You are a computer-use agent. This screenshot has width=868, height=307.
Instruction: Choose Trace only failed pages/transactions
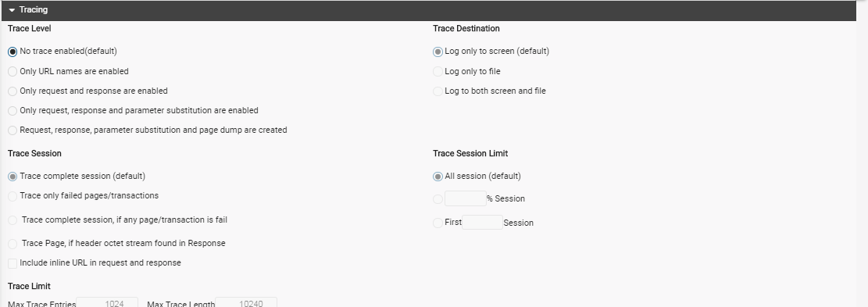pos(13,196)
